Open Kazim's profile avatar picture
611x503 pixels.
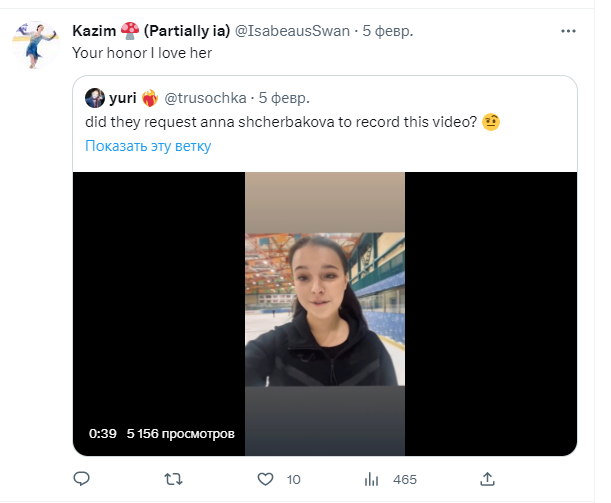click(x=40, y=43)
